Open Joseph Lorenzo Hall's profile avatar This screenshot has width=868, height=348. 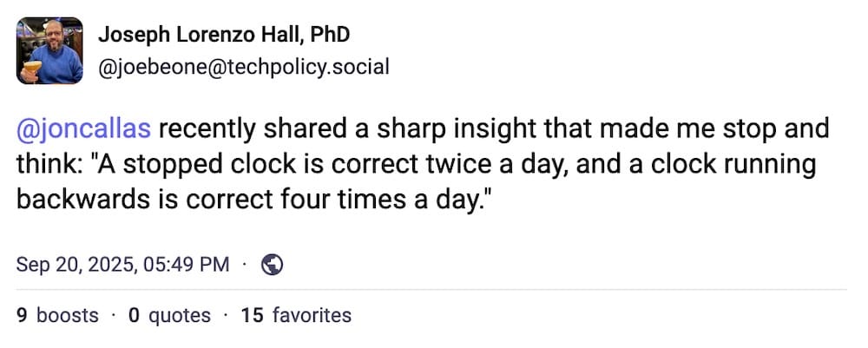click(49, 50)
